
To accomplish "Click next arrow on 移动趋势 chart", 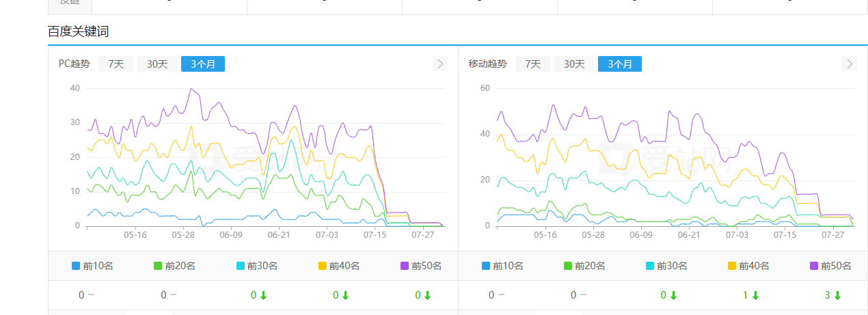I will 850,64.
